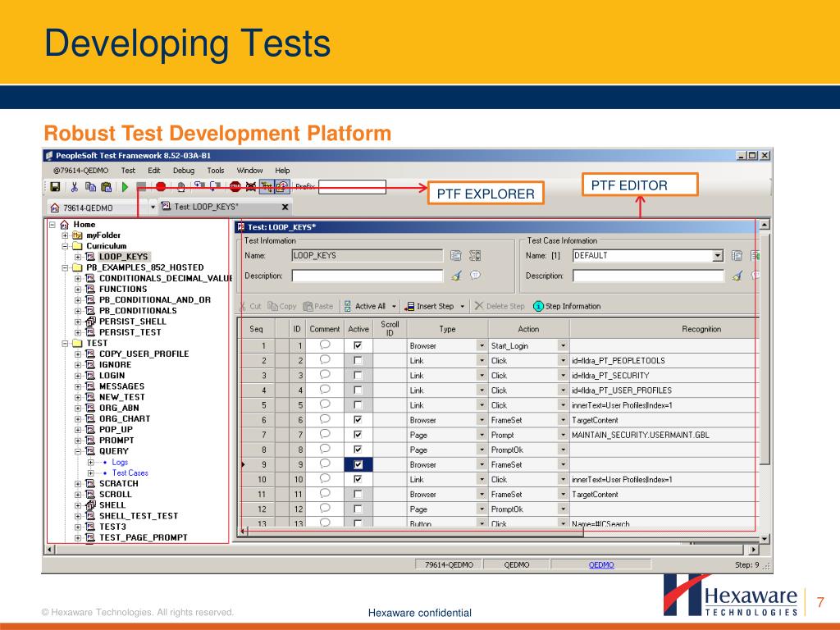Image resolution: width=840 pixels, height=630 pixels.
Task: Click brush icon beside Test Case Description
Action: pos(737,276)
